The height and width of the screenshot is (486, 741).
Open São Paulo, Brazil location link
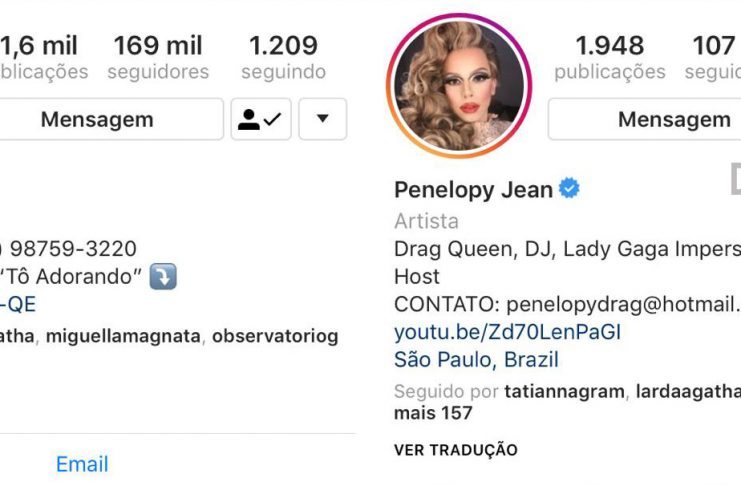[x=476, y=360]
